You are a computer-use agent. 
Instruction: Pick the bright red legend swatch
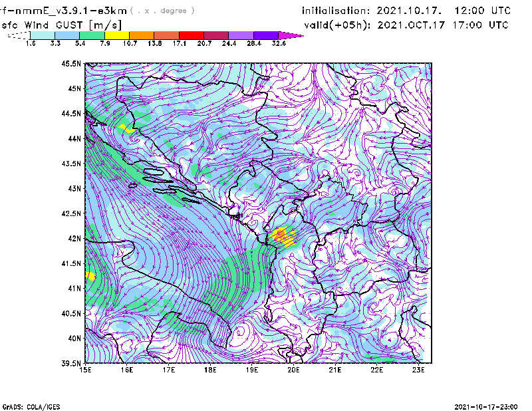(191, 35)
